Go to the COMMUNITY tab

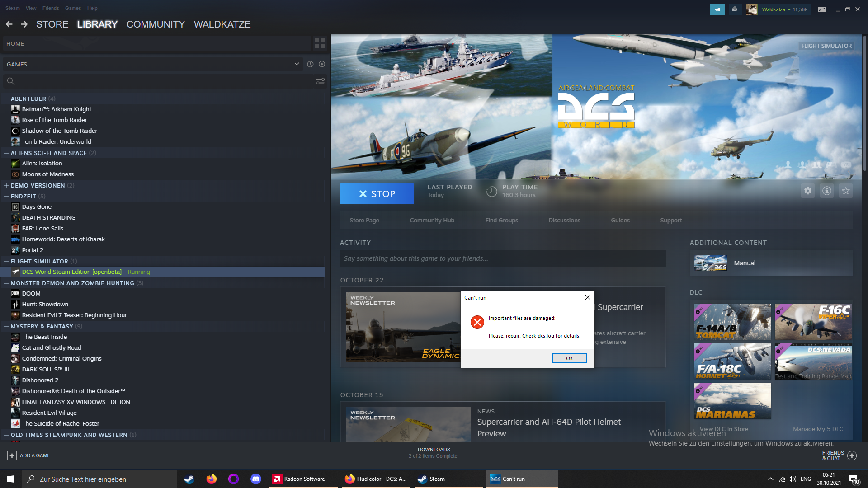(x=156, y=24)
